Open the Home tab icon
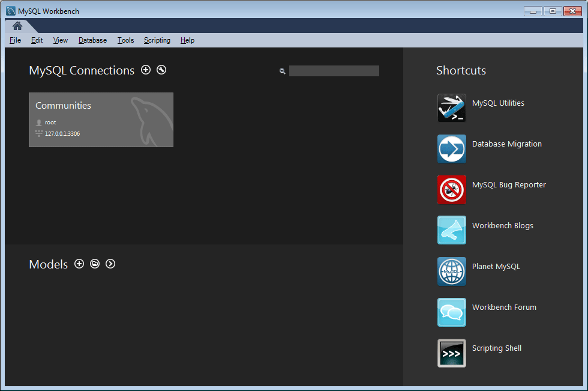 pos(17,26)
